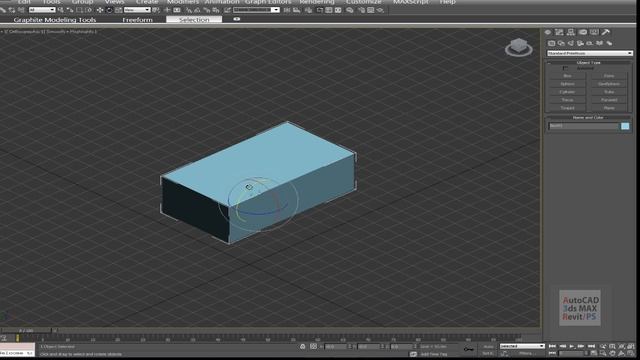
Task: Select the Geometry category icon
Action: [x=551, y=43]
